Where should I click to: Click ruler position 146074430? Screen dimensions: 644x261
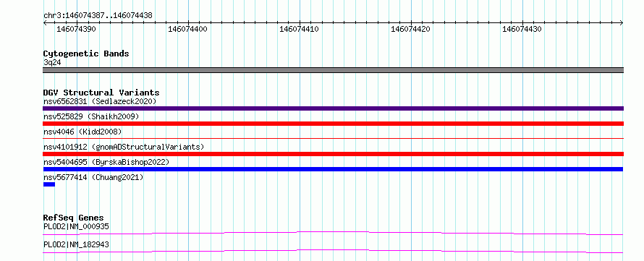[x=522, y=29]
